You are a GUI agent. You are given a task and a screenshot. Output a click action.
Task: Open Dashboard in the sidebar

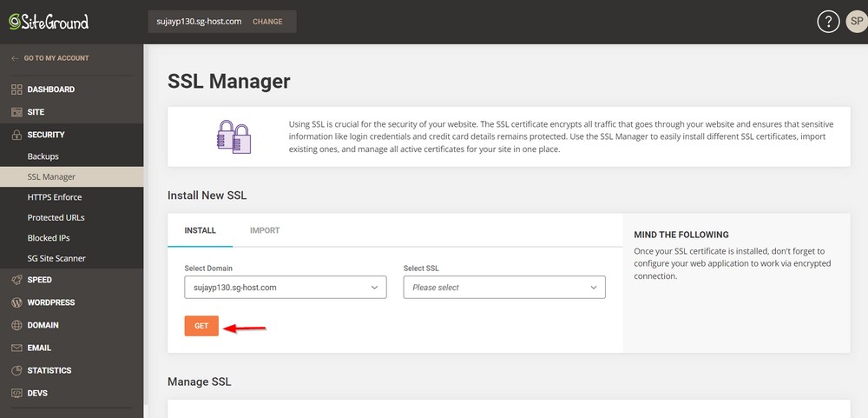51,90
